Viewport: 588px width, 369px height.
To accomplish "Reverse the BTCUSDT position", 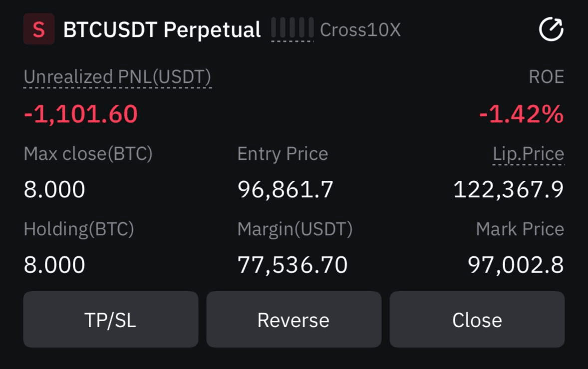I will click(294, 320).
